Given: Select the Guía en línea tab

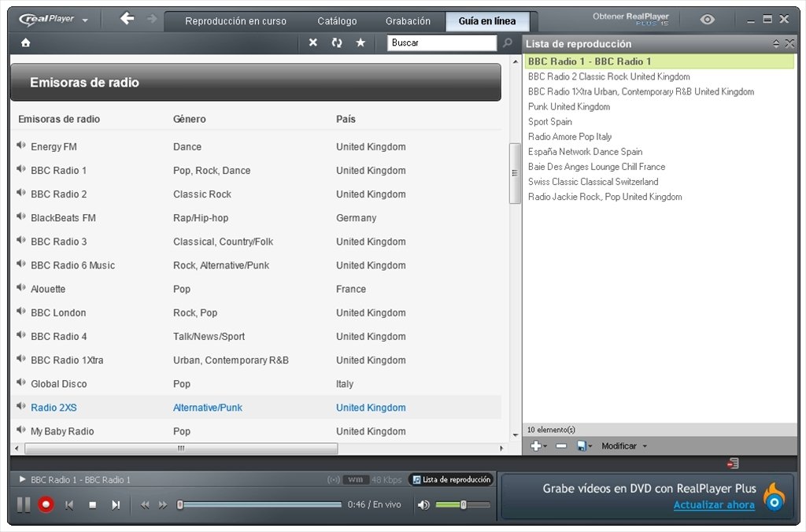Looking at the screenshot, I should [x=486, y=21].
